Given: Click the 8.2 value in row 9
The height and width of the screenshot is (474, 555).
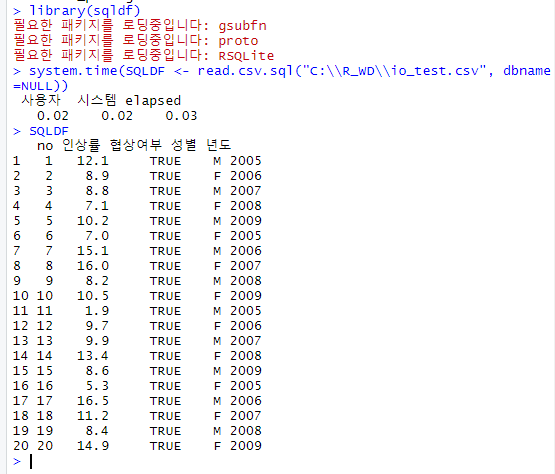Looking at the screenshot, I should (97, 281).
